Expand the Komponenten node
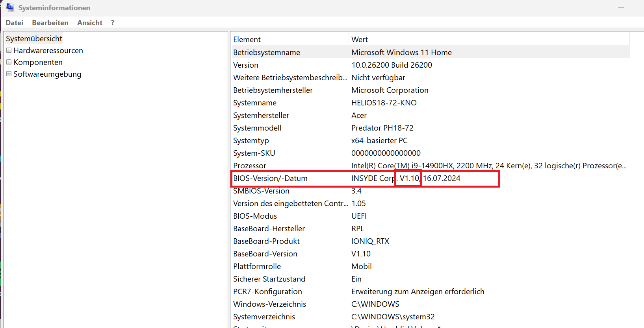Screen dimensions: 644x328 point(9,62)
